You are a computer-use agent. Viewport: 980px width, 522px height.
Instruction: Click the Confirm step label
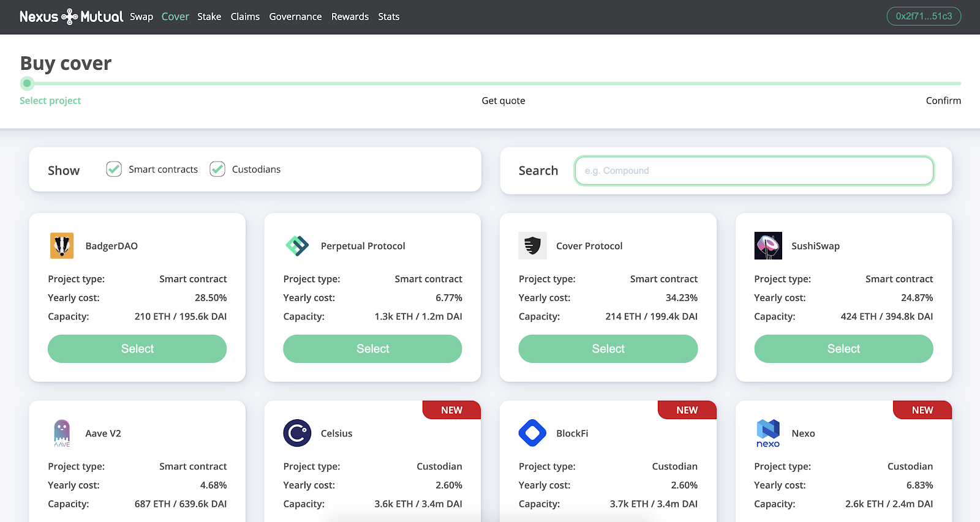coord(943,100)
